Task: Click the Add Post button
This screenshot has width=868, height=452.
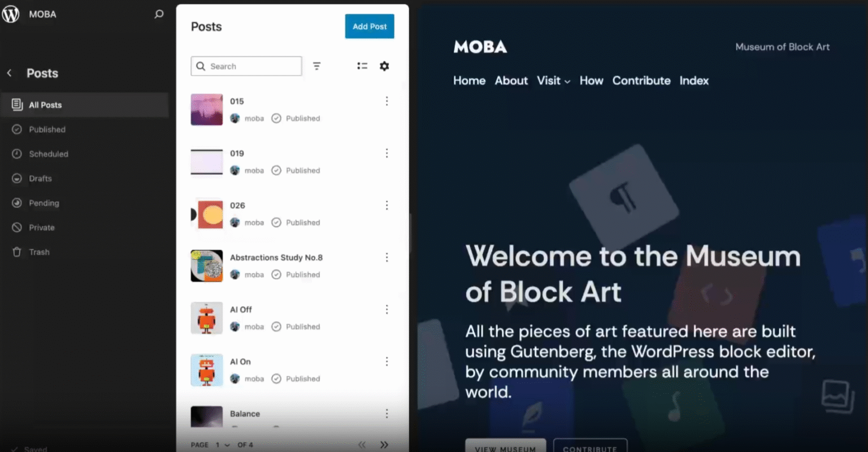Action: 370,27
